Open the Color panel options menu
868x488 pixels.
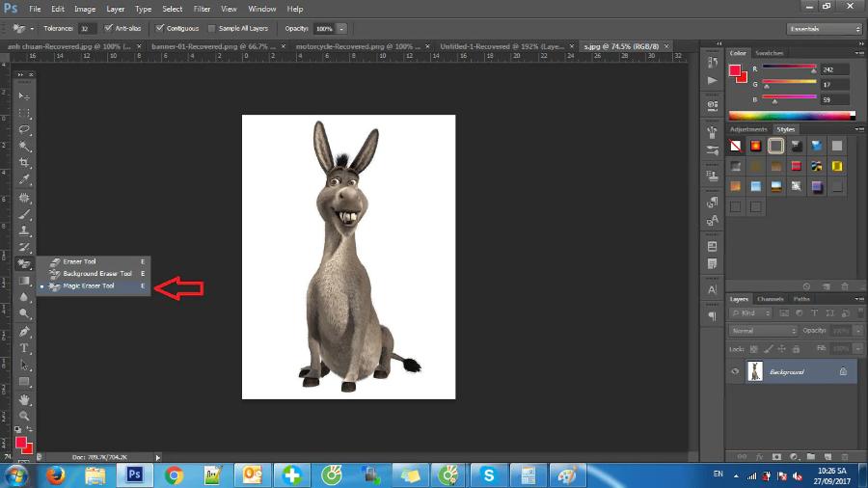(x=859, y=53)
